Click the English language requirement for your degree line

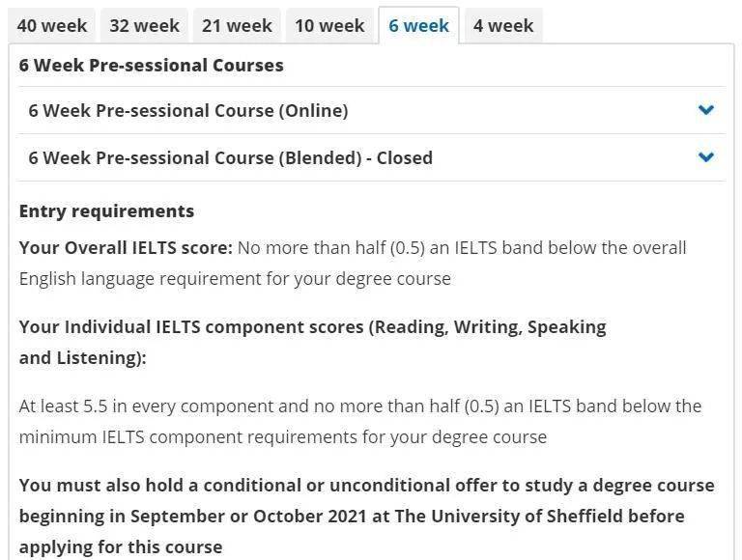pyautogui.click(x=235, y=279)
